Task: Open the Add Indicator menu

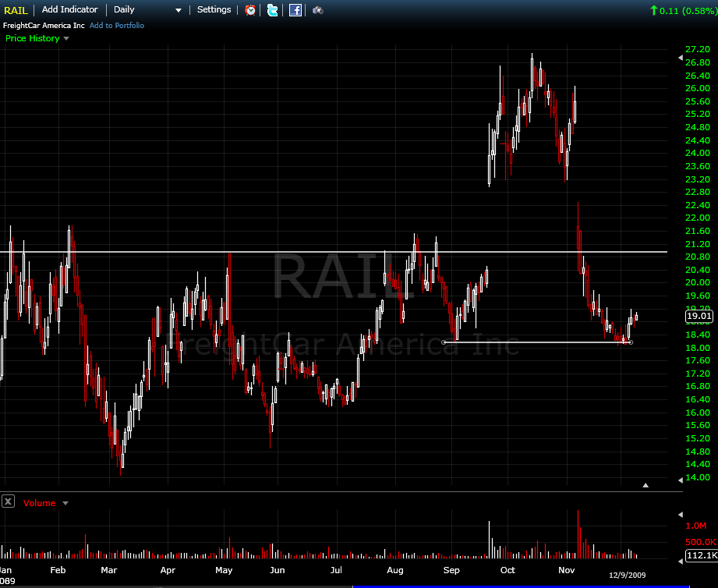Action: [69, 9]
